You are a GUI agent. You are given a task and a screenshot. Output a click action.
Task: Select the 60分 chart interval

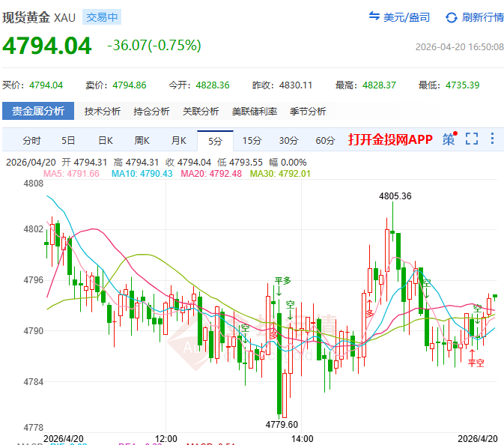point(325,141)
